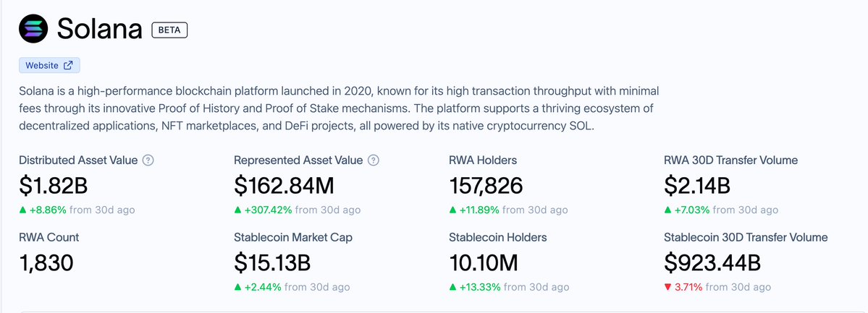The image size is (868, 313).
Task: Click the +8.86% change indicator
Action: [x=43, y=210]
